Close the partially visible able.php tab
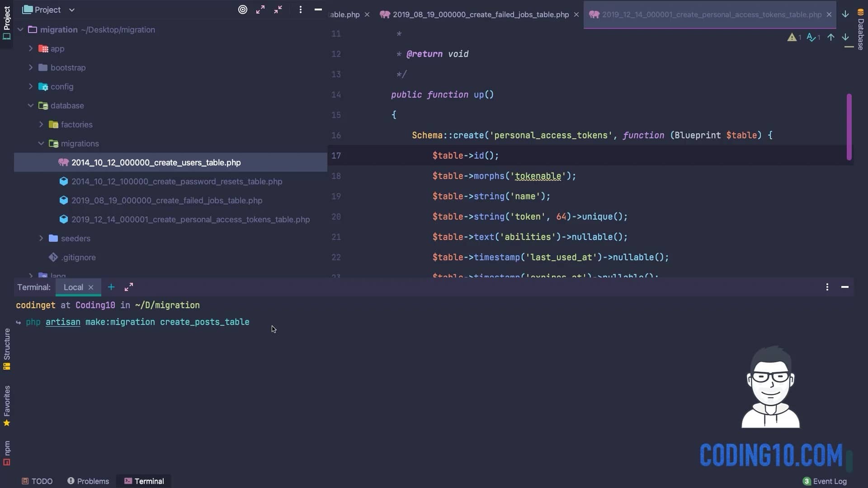This screenshot has height=488, width=868. [367, 14]
